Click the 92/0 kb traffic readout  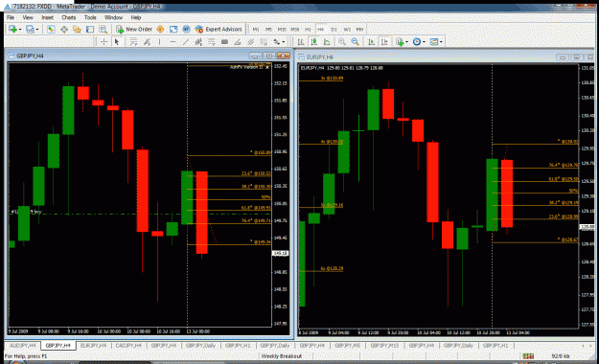pyautogui.click(x=561, y=356)
